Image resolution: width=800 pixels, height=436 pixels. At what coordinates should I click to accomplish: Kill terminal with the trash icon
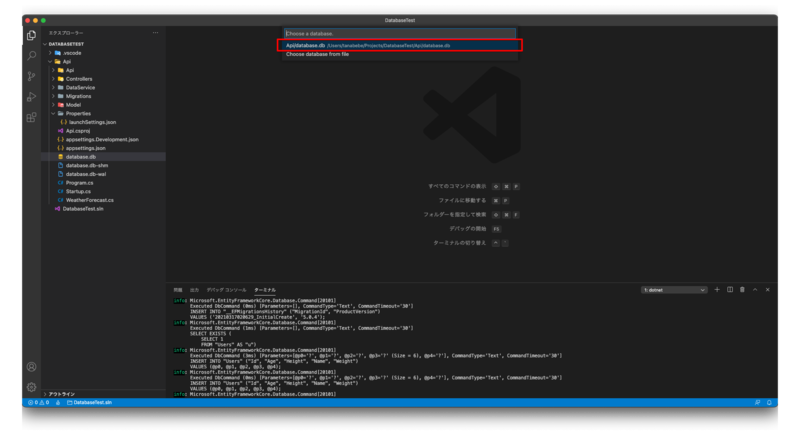(x=742, y=290)
